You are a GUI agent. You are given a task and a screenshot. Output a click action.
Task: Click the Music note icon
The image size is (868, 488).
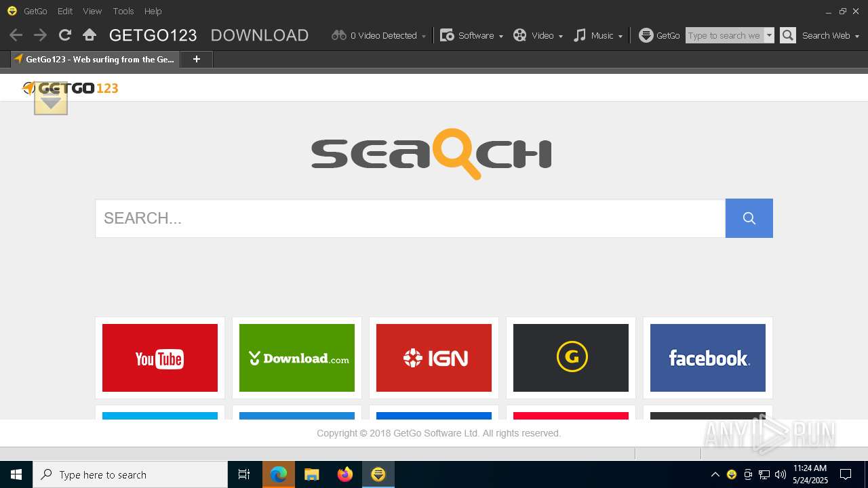point(580,35)
